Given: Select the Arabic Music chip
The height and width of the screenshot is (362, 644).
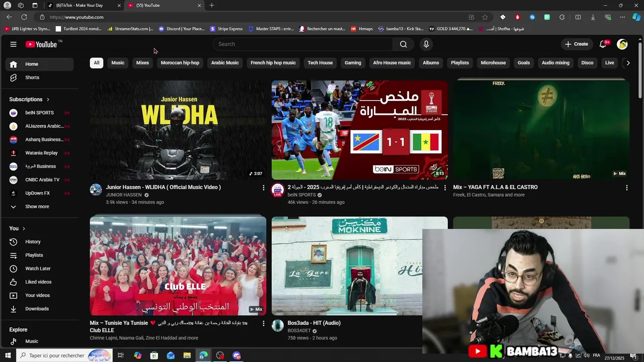Looking at the screenshot, I should [225, 63].
